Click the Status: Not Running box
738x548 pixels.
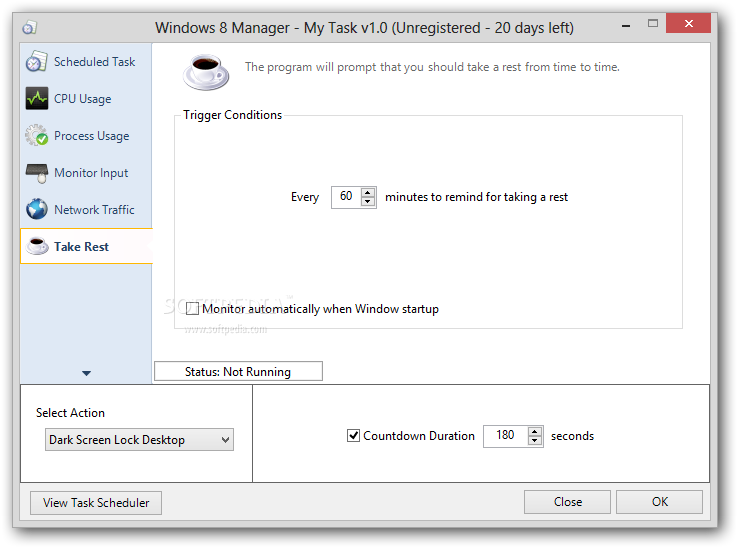tap(238, 371)
